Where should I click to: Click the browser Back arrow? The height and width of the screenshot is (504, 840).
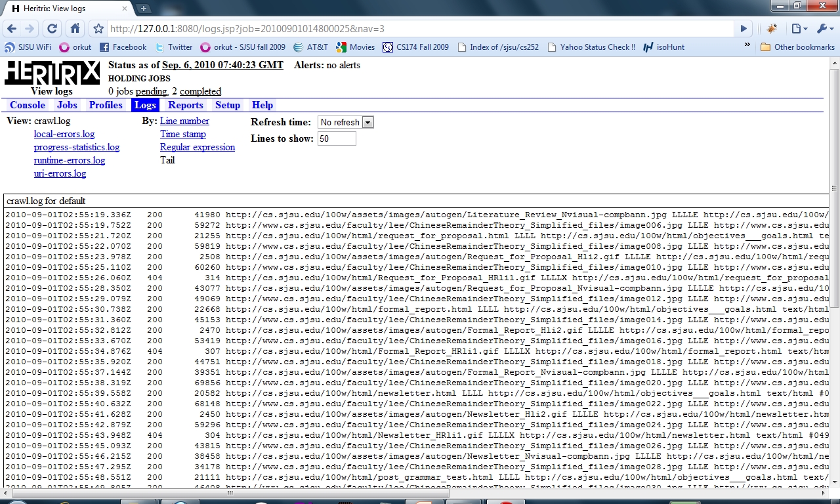point(12,29)
